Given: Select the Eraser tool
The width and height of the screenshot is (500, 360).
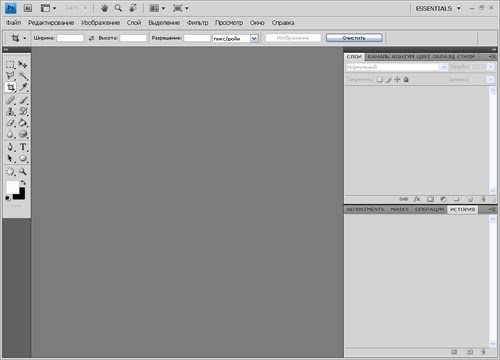Looking at the screenshot, I should coord(11,123).
